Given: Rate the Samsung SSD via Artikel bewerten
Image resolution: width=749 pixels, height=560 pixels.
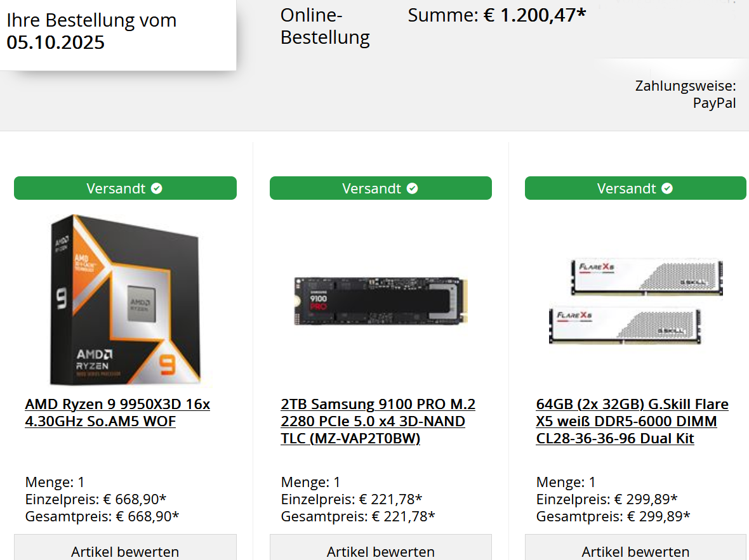Looking at the screenshot, I should 381,549.
